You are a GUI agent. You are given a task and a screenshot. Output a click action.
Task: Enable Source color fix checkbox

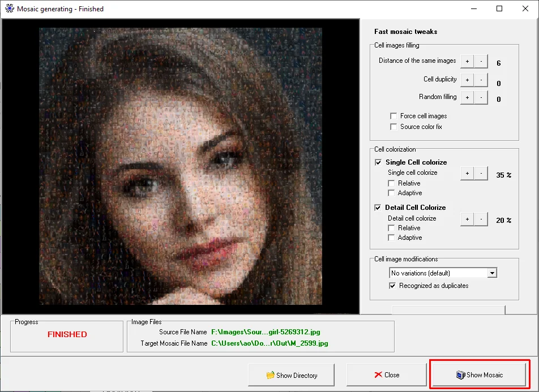(393, 127)
